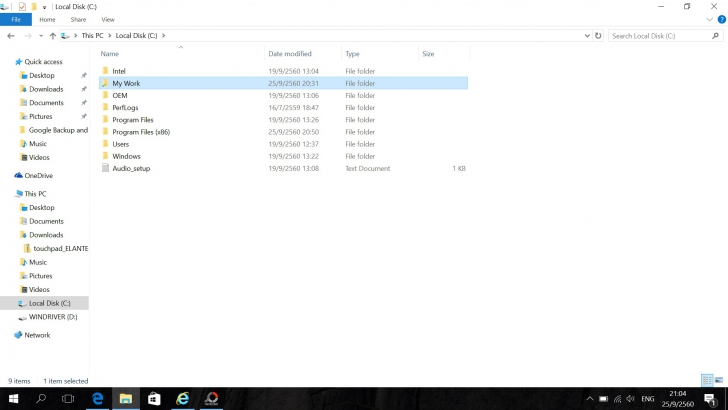
Task: Go back with the back arrow
Action: coord(11,36)
